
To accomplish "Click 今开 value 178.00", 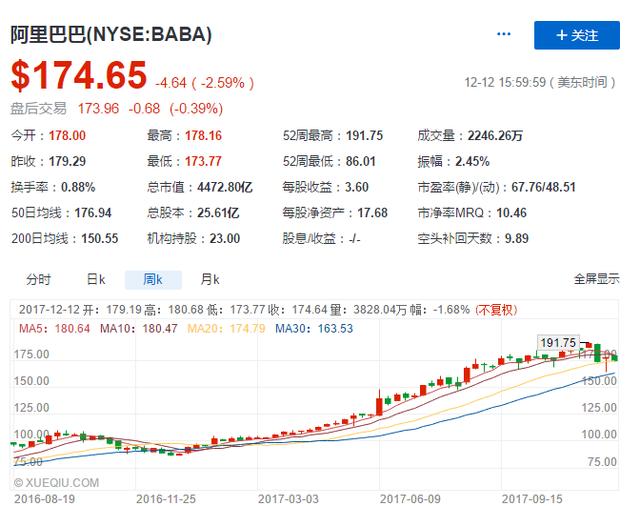I will pyautogui.click(x=67, y=135).
